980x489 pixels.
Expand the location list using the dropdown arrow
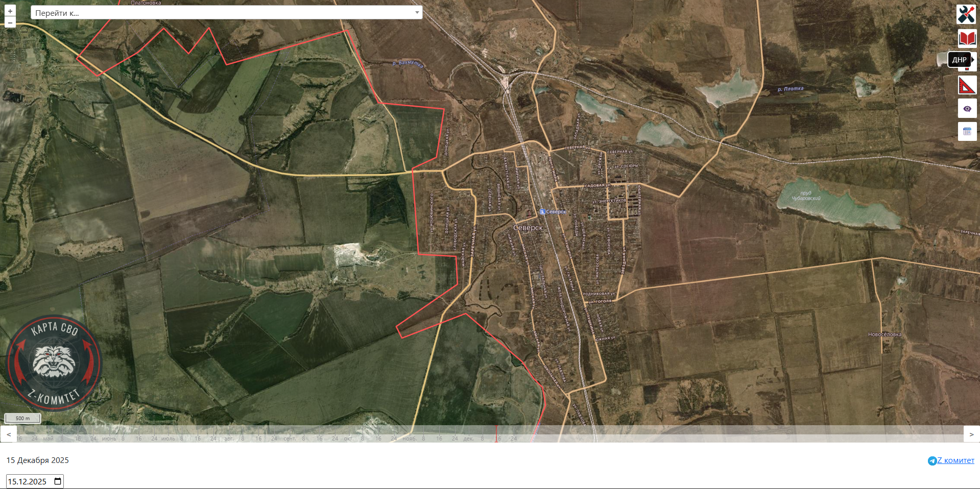point(417,13)
